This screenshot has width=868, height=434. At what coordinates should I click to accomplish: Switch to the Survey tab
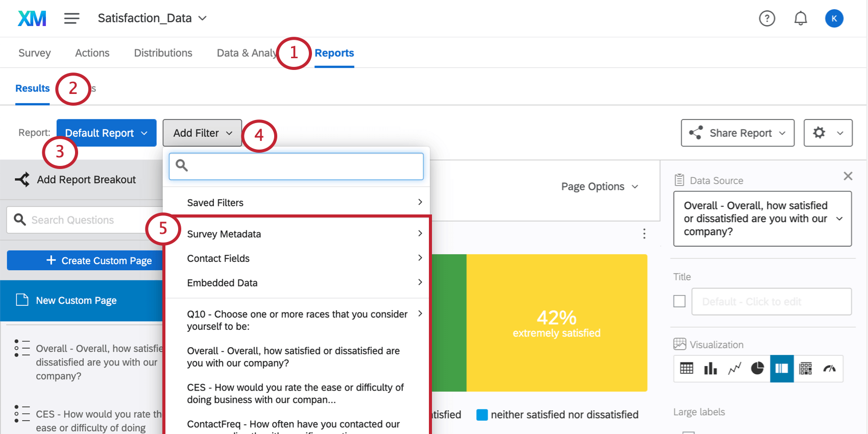35,53
